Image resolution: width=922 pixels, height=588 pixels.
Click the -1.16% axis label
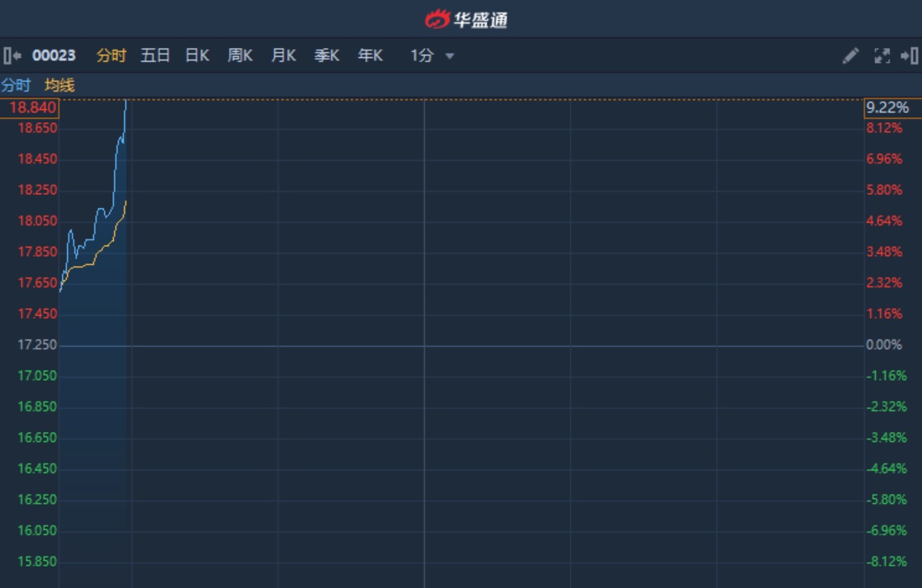click(x=886, y=376)
